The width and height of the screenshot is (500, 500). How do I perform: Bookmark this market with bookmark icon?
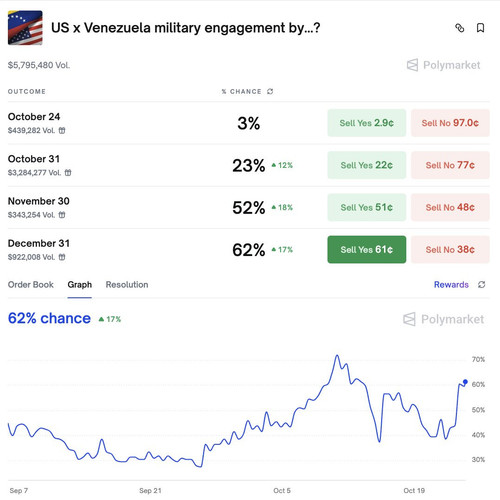480,28
